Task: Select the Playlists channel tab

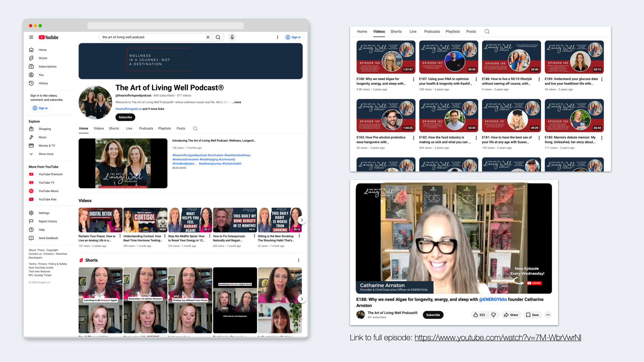Action: pyautogui.click(x=164, y=129)
